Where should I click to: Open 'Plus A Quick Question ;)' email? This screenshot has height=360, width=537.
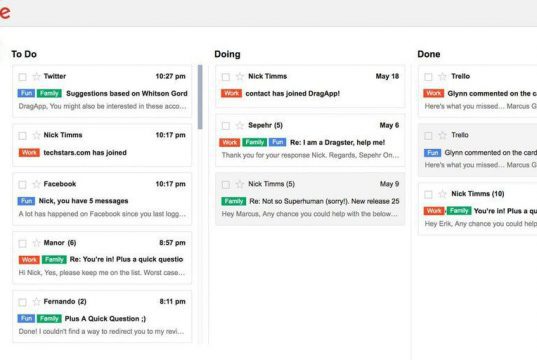105,319
